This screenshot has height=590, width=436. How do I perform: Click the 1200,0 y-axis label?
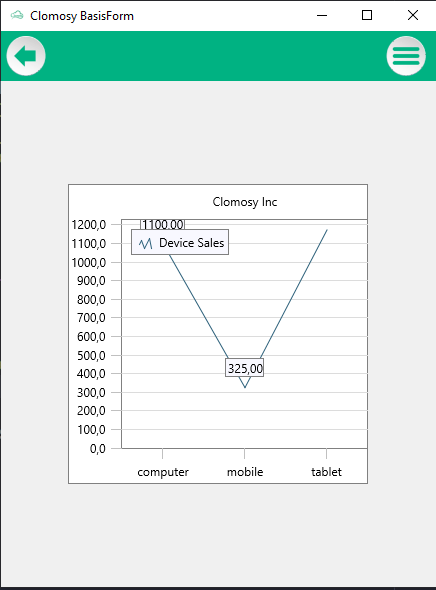(89, 225)
